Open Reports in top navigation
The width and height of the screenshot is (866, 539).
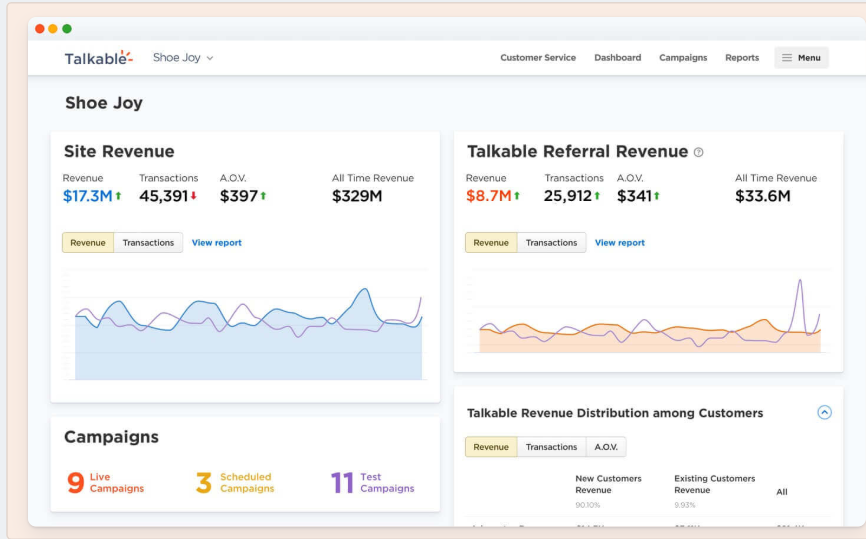742,57
